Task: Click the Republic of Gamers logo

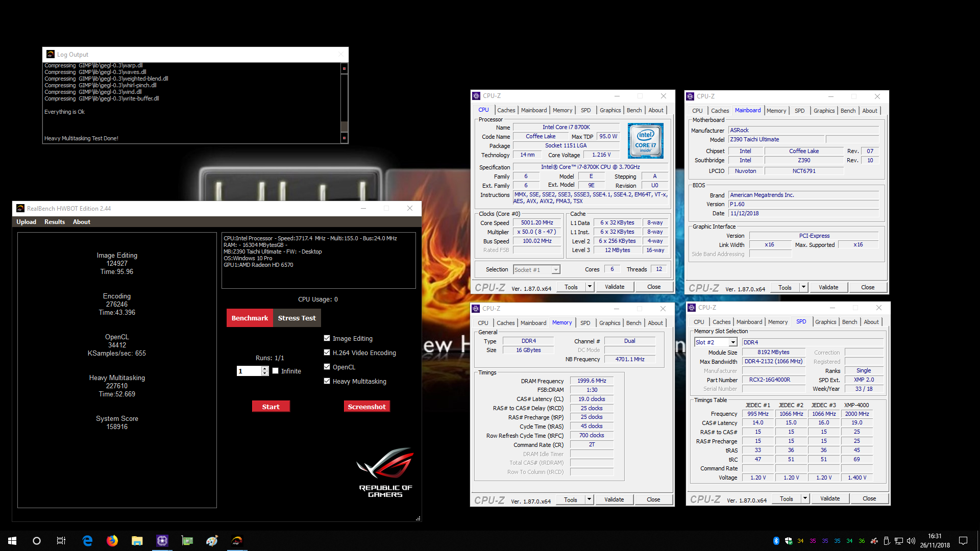Action: pyautogui.click(x=385, y=472)
